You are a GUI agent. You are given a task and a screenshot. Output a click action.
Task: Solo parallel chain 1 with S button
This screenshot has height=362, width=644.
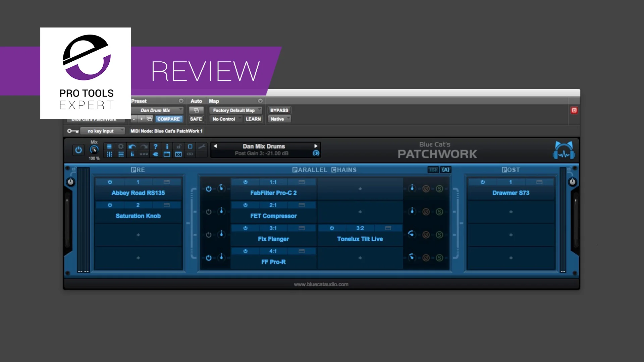439,189
